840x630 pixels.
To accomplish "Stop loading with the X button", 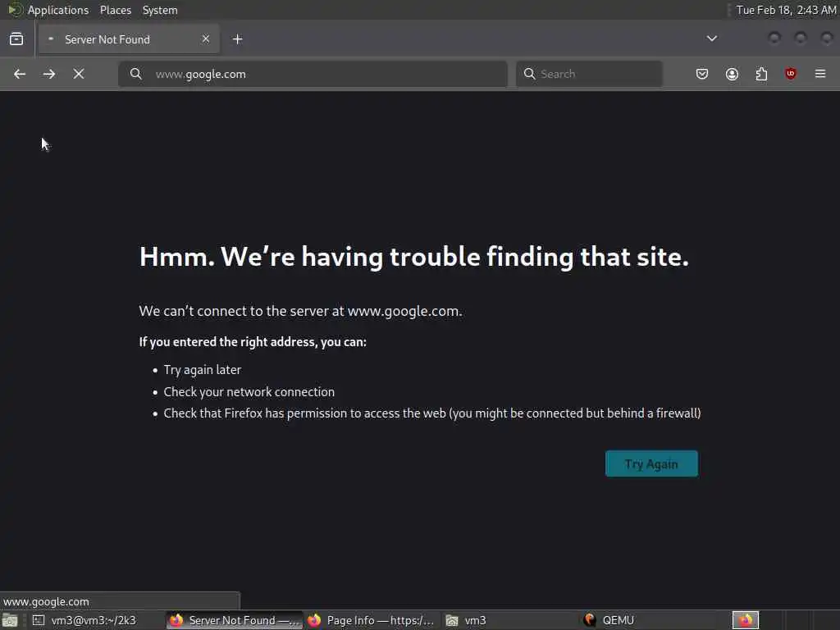I will 79,74.
